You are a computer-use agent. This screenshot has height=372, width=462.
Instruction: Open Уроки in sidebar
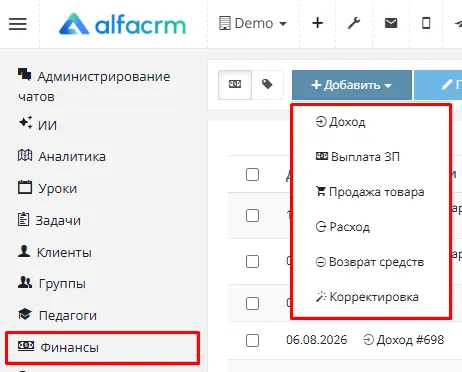(47, 188)
